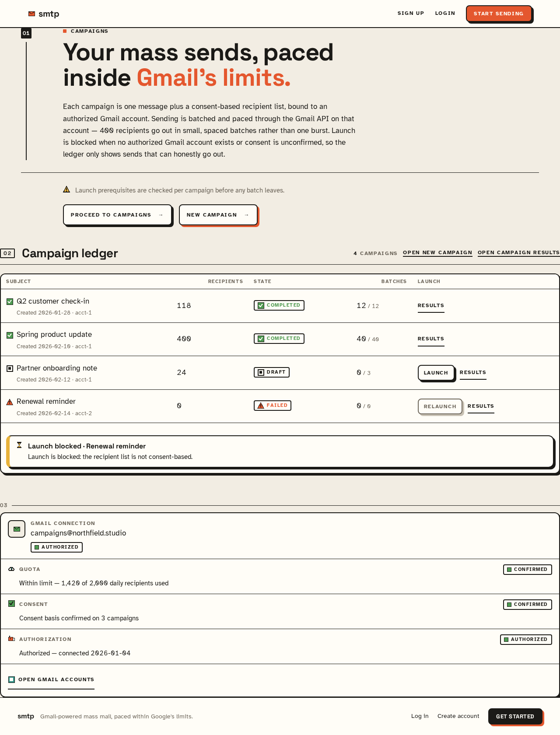Click the Consent check icon

(x=11, y=604)
